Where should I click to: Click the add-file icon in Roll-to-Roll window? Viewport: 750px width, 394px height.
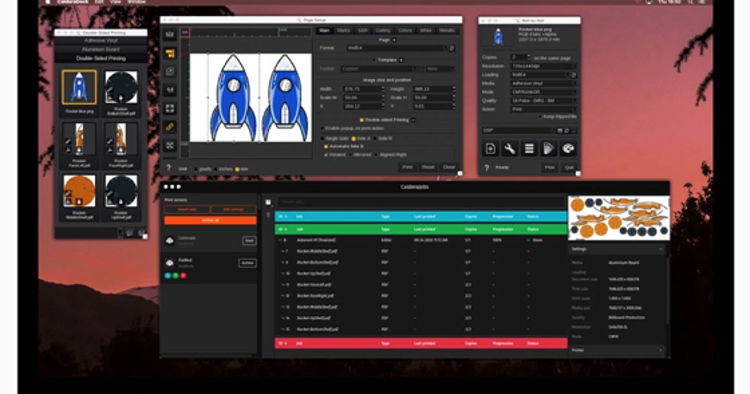click(490, 149)
